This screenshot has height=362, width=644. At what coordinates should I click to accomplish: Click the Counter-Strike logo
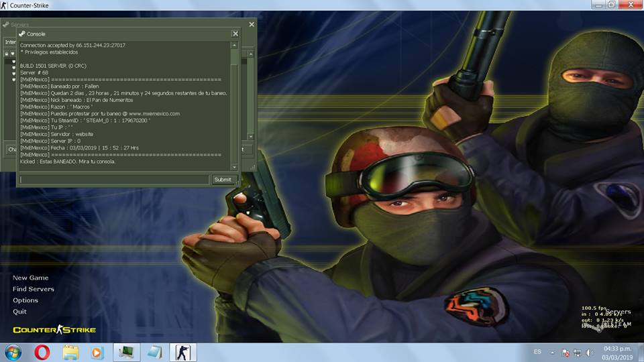54,330
